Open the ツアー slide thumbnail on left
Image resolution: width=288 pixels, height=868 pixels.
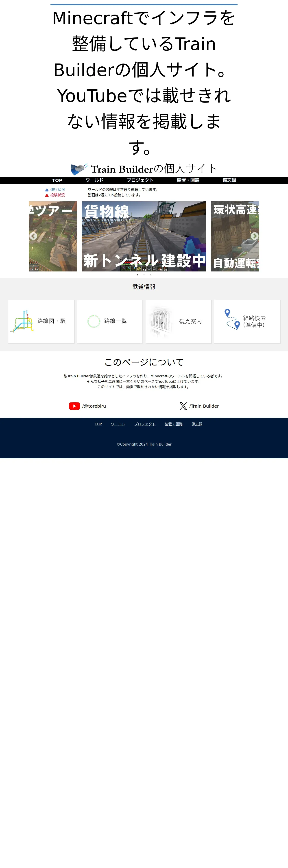tap(53, 236)
